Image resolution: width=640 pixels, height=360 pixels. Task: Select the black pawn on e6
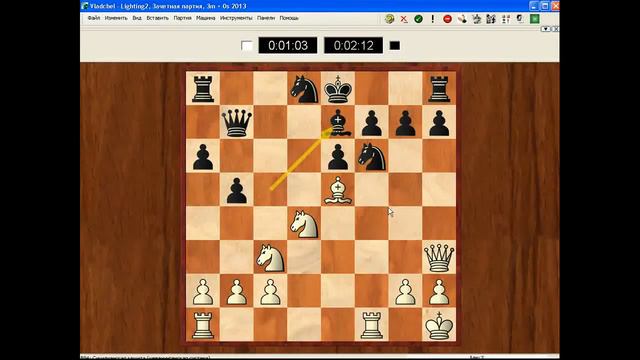point(338,156)
